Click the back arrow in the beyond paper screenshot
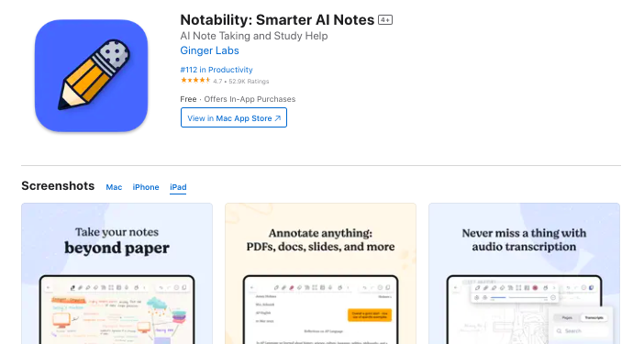Image resolution: width=644 pixels, height=344 pixels. click(x=48, y=287)
